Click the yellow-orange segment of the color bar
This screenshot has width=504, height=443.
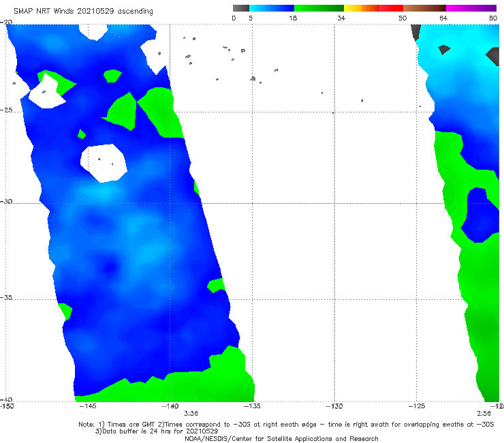pyautogui.click(x=362, y=8)
